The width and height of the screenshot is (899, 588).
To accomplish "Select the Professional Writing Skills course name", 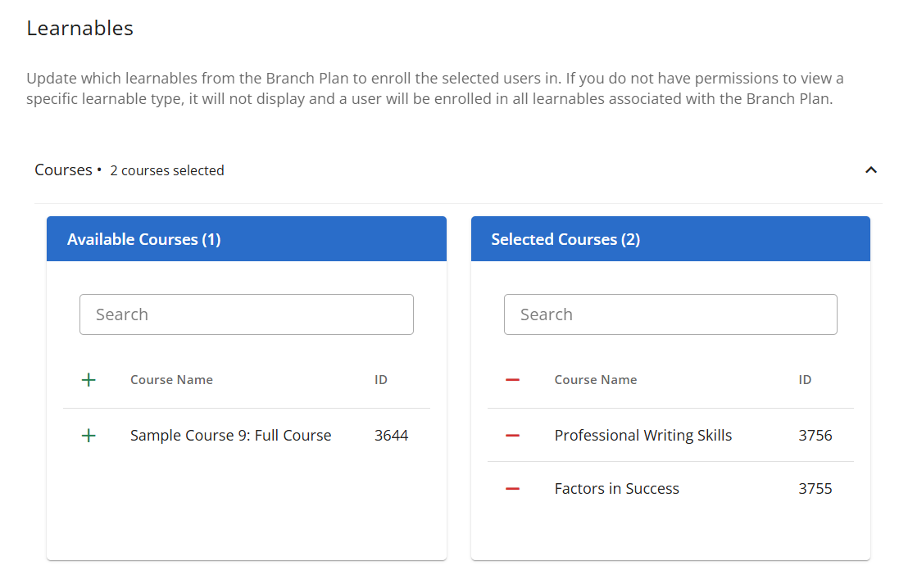I will (643, 436).
